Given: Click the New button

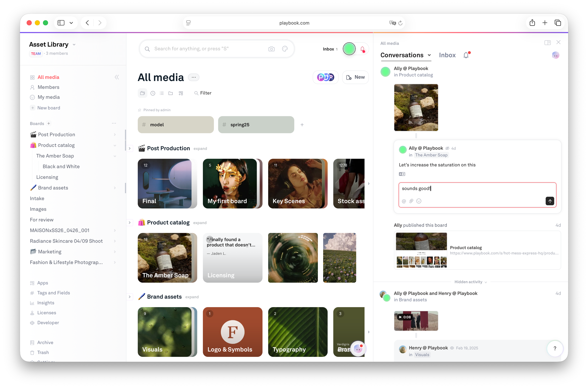Looking at the screenshot, I should pos(355,77).
